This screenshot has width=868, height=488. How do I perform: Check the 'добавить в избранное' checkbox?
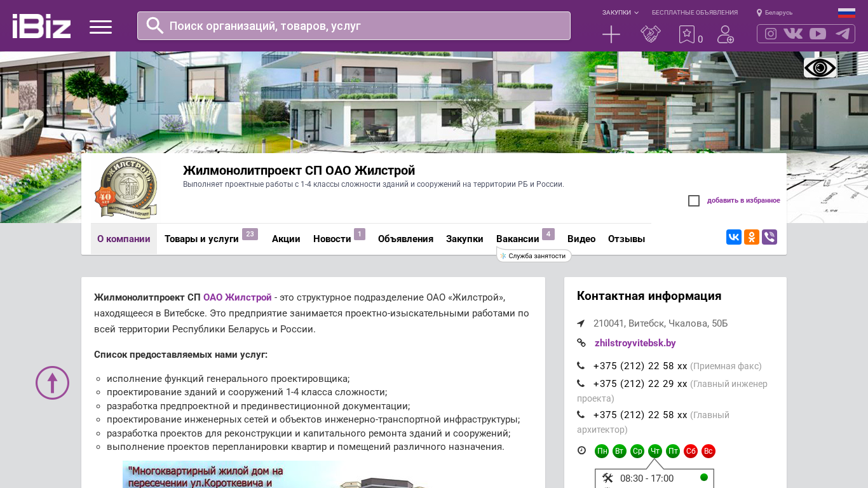tap(694, 201)
